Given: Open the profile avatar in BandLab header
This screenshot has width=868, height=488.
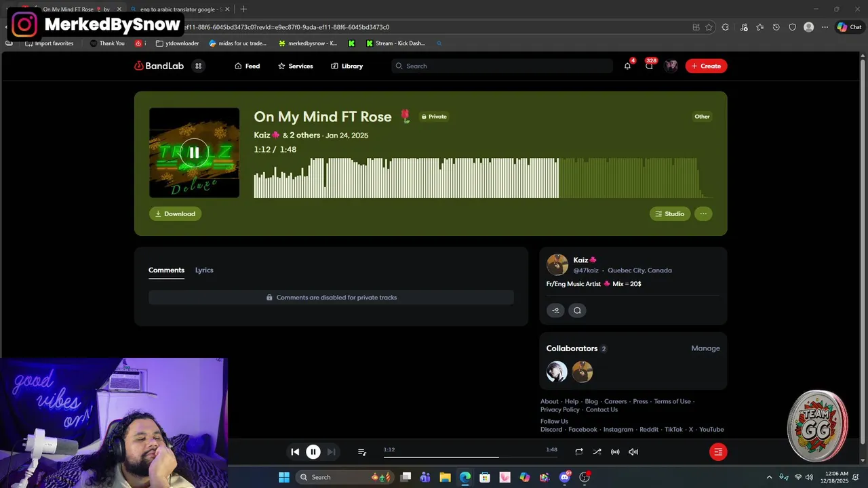Looking at the screenshot, I should pyautogui.click(x=671, y=66).
